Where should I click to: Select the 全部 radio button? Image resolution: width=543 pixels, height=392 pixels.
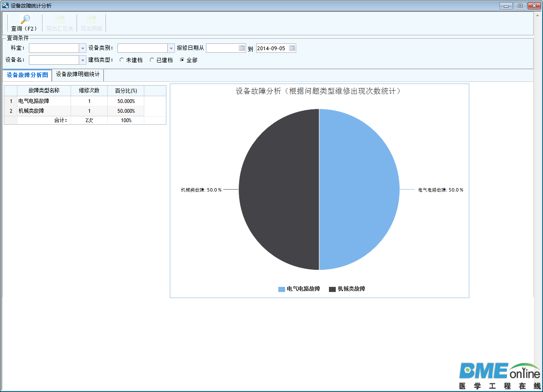point(182,60)
